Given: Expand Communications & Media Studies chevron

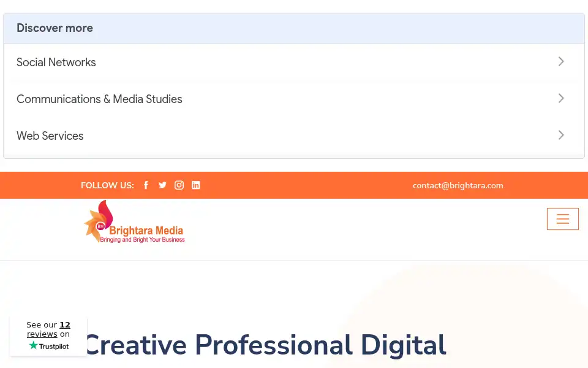Looking at the screenshot, I should coord(561,98).
